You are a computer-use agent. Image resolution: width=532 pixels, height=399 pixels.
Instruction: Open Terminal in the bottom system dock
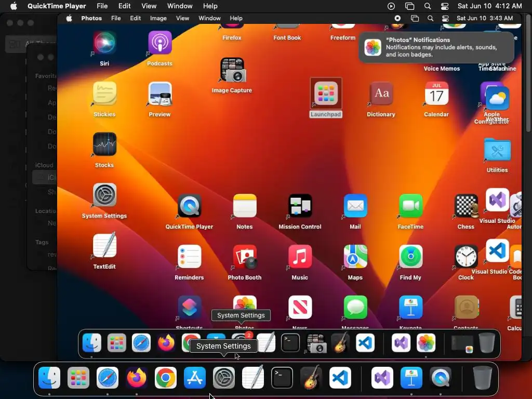(x=282, y=378)
